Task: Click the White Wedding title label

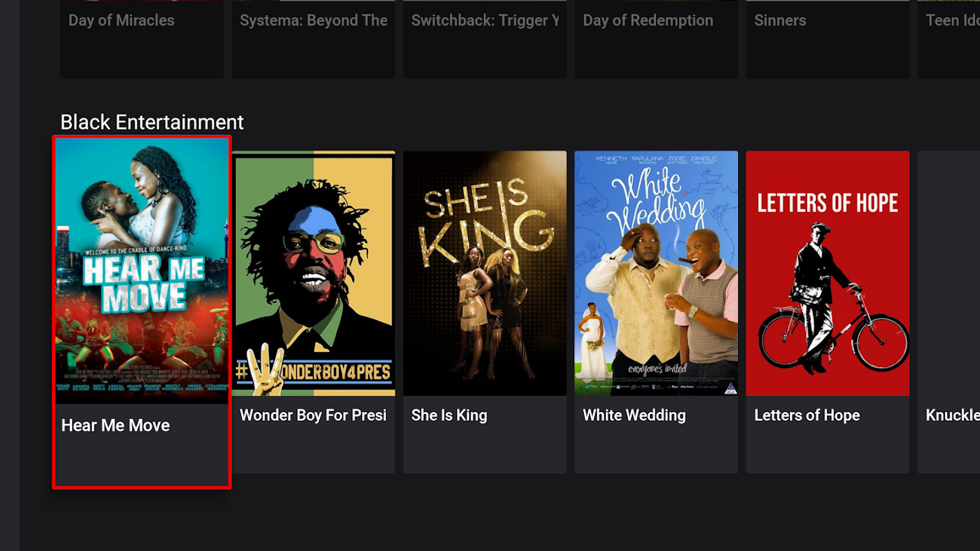Action: click(634, 415)
